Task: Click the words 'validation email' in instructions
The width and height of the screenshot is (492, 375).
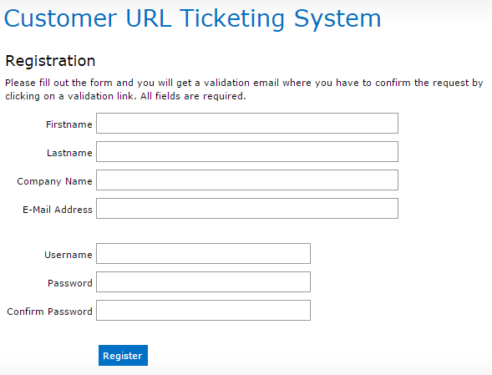Action: point(241,83)
